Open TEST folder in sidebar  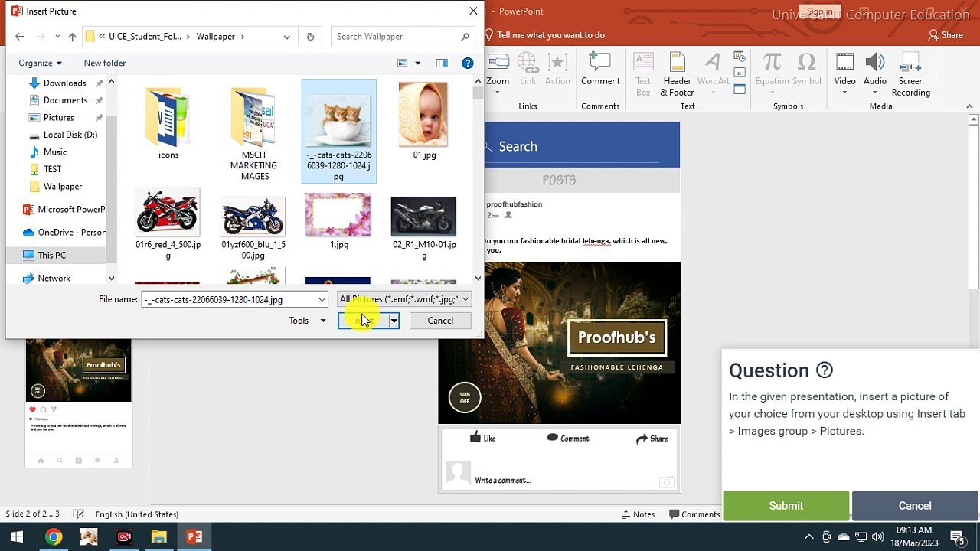click(x=52, y=169)
